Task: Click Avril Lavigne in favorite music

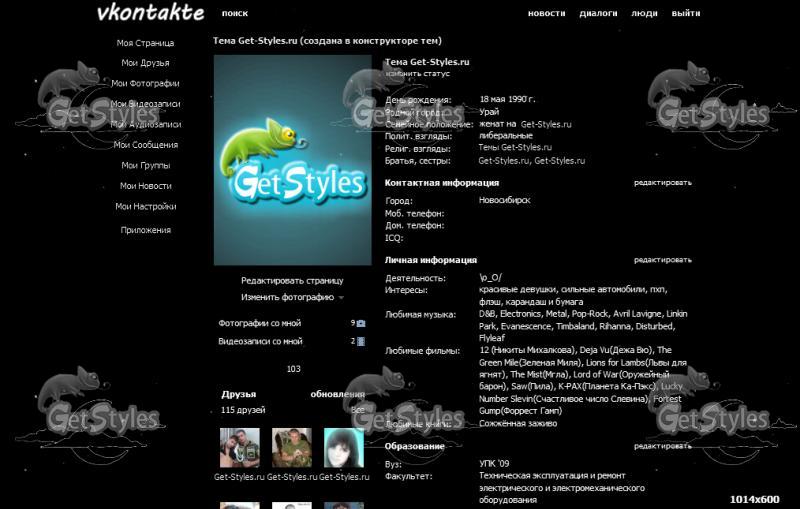Action: pos(638,314)
